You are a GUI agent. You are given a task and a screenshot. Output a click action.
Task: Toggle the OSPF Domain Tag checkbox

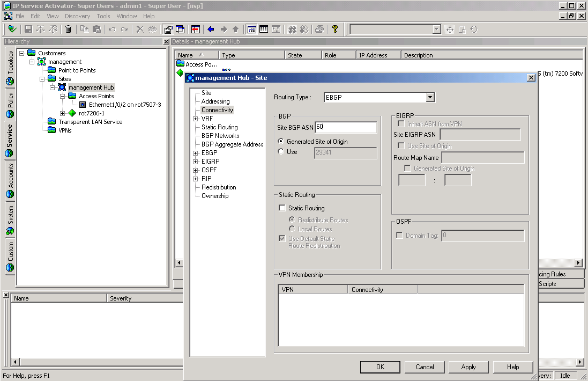400,236
